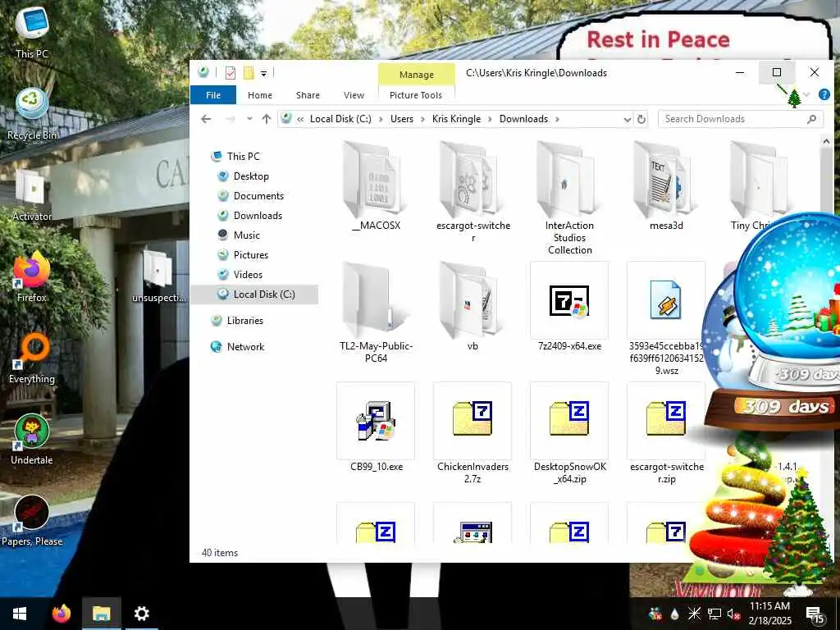Open the Recycle Bin desktop icon
Image resolution: width=840 pixels, height=630 pixels.
(x=32, y=114)
